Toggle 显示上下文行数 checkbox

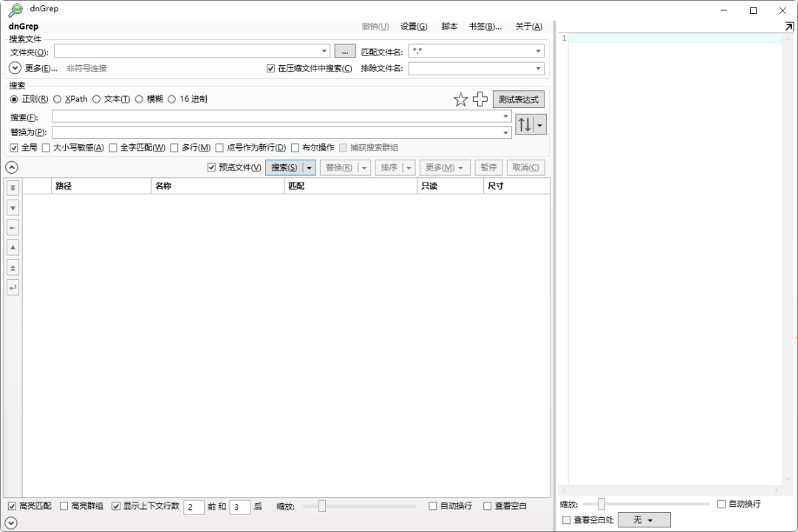[116, 506]
